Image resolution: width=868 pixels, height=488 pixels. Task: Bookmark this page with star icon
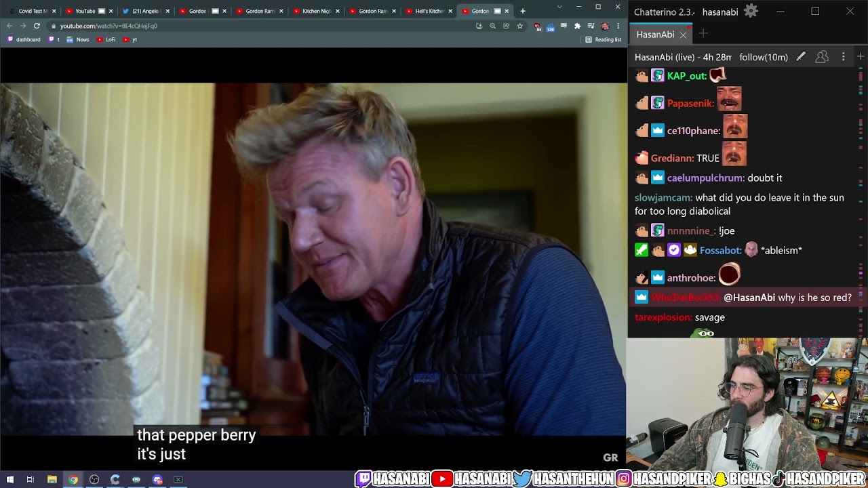point(519,26)
